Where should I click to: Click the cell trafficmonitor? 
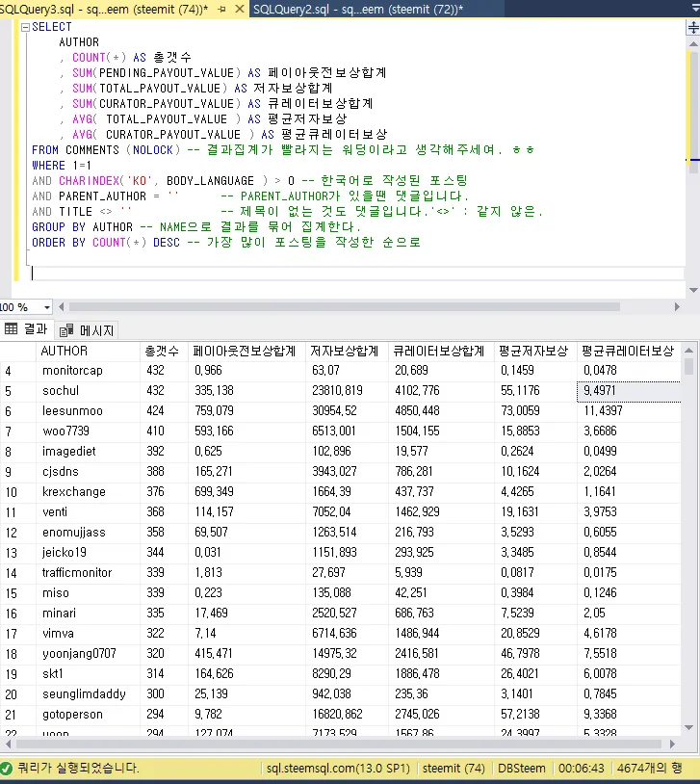point(88,572)
